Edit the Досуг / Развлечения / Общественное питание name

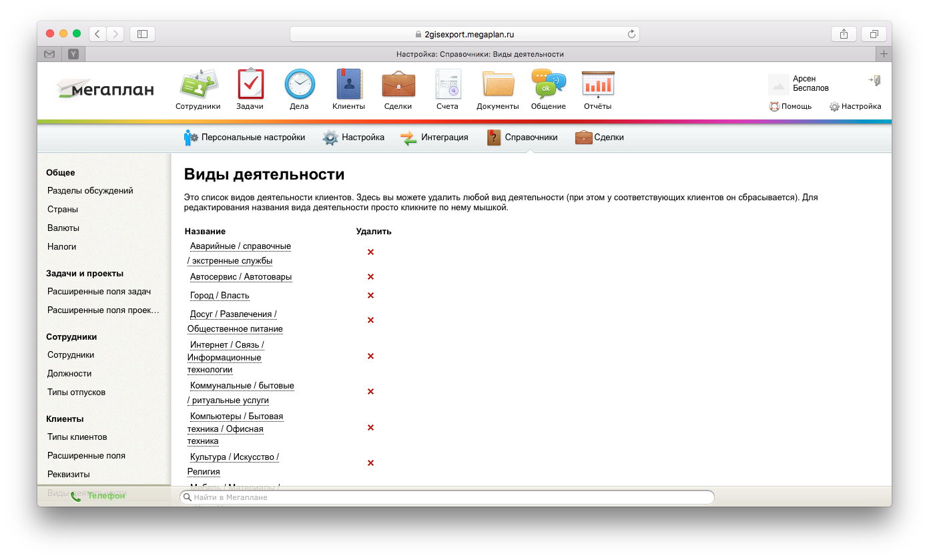[235, 322]
